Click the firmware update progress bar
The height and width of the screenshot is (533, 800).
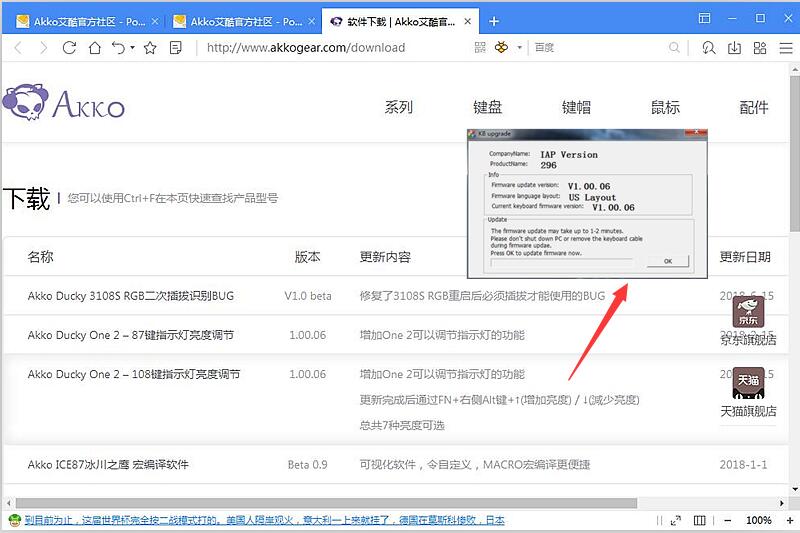tap(562, 263)
